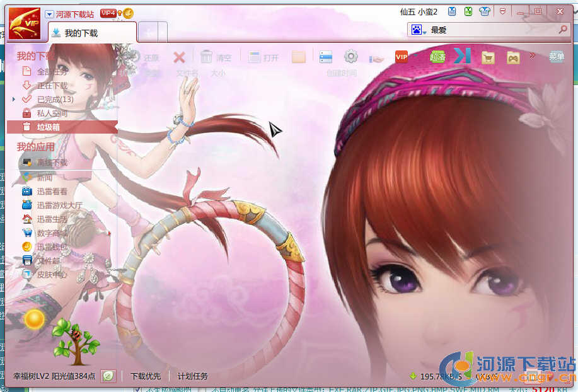Click the 清空 empty trash button
Screen dimensions: 578x392
[216, 57]
